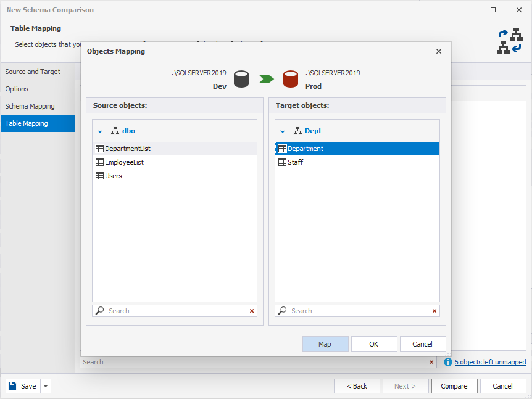Open the Source and Target page

[x=33, y=72]
